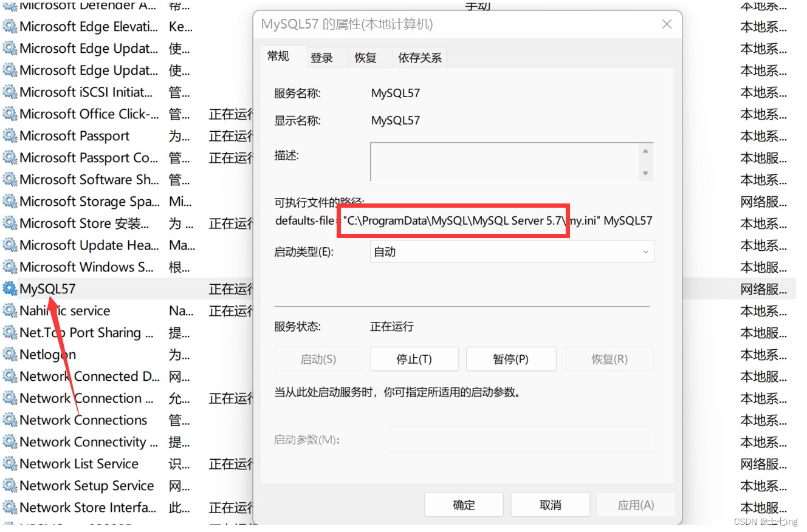Click gear icon beside Network Connections
Image resolution: width=807 pixels, height=532 pixels.
pyautogui.click(x=10, y=420)
